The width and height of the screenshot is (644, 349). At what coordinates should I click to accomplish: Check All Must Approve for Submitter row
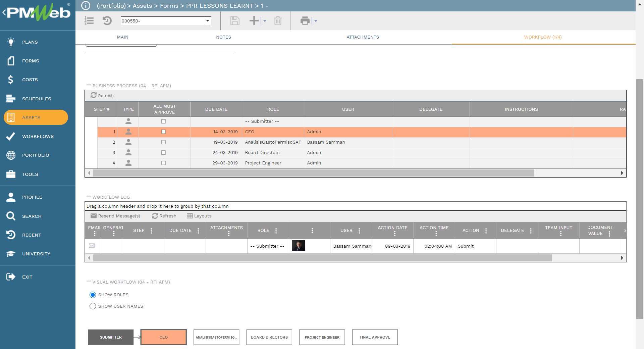tap(164, 121)
